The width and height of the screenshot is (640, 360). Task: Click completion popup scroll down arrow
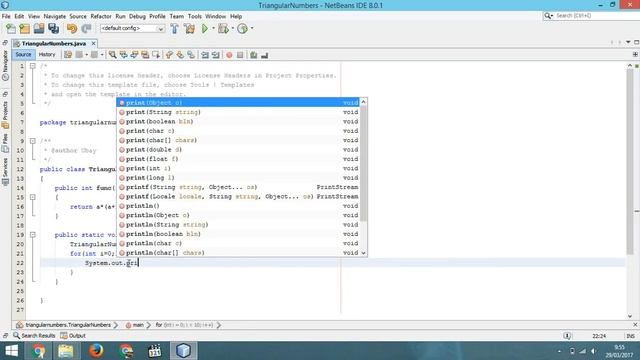click(x=363, y=253)
